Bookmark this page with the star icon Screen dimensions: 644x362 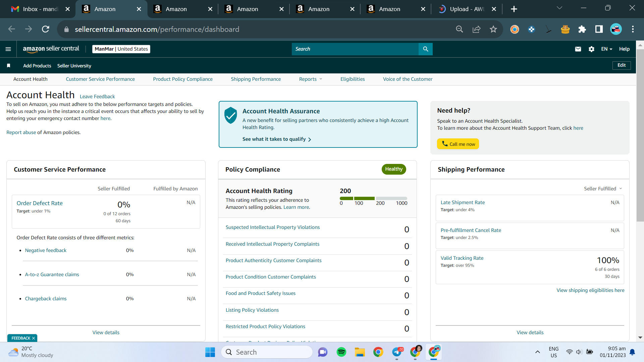click(493, 29)
